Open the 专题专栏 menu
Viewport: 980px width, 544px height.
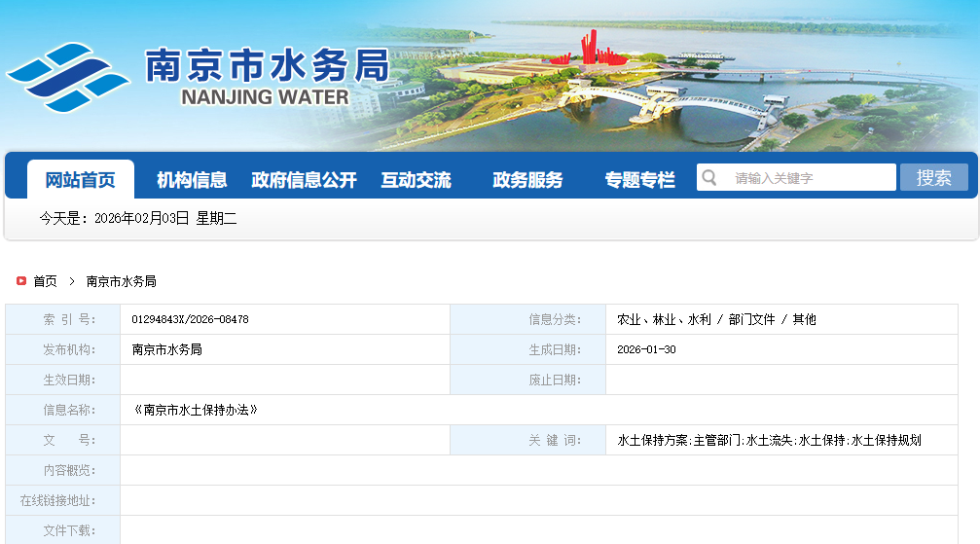pyautogui.click(x=640, y=180)
